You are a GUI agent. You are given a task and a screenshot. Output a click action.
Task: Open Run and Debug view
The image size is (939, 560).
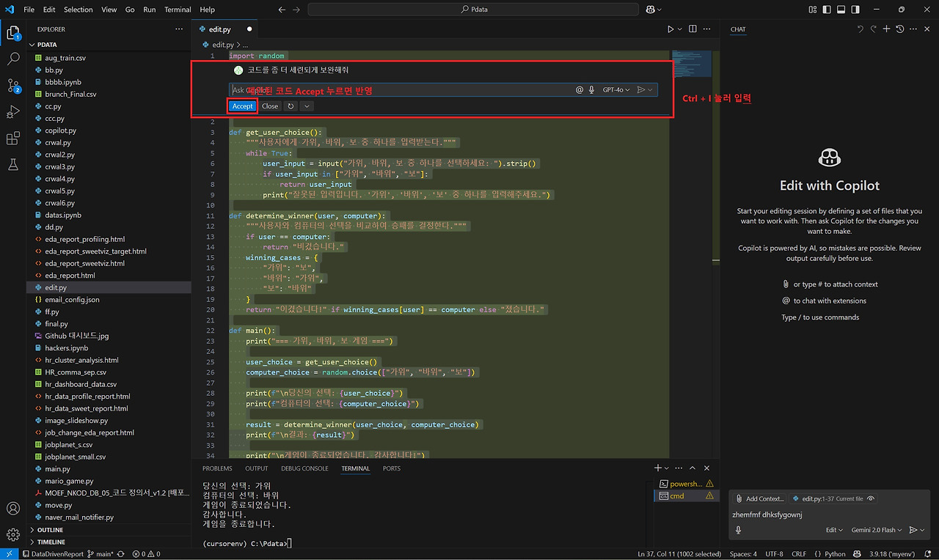[13, 111]
